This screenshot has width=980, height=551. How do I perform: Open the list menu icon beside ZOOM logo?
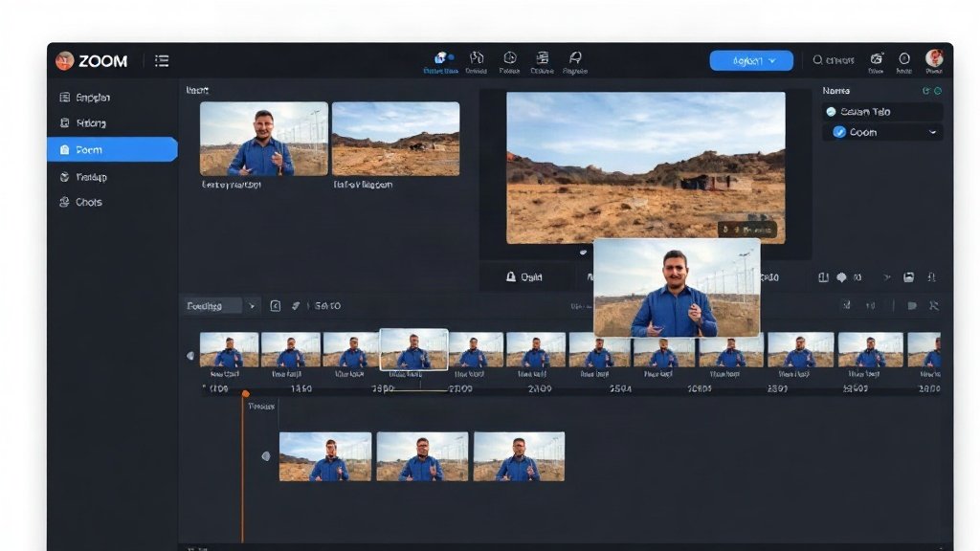click(162, 60)
